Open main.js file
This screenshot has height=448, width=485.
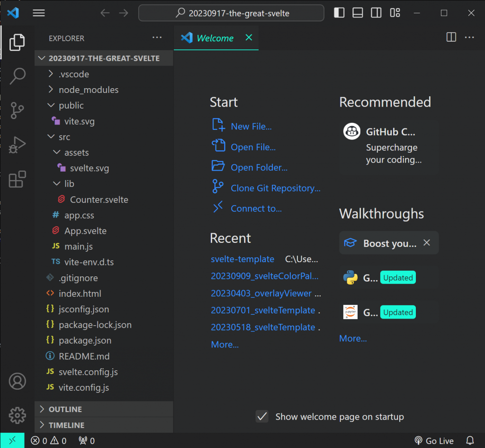point(104,247)
